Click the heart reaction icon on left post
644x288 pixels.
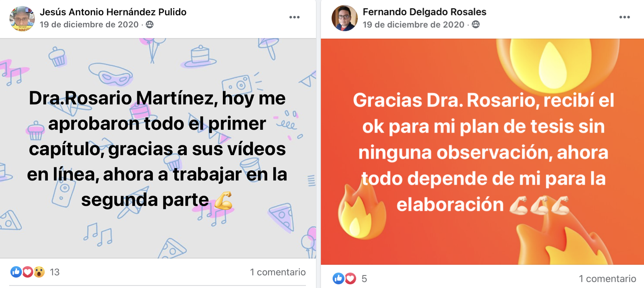click(x=27, y=272)
